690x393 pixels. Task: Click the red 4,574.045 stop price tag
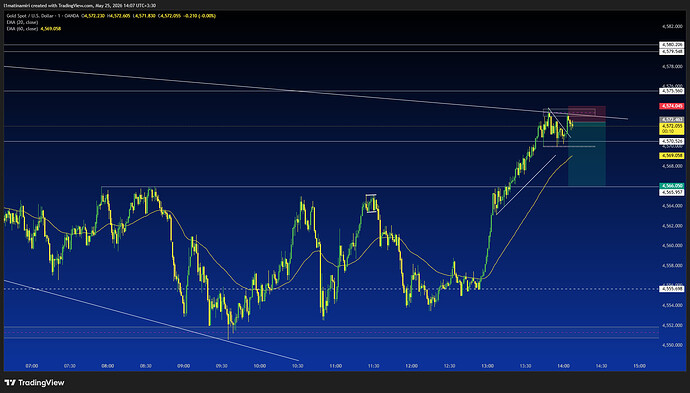point(672,106)
